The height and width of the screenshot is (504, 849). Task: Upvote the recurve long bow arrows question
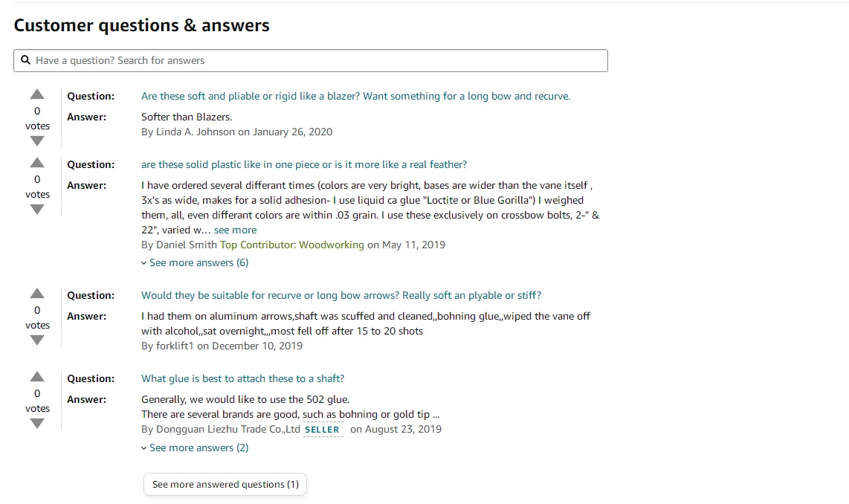(x=37, y=294)
